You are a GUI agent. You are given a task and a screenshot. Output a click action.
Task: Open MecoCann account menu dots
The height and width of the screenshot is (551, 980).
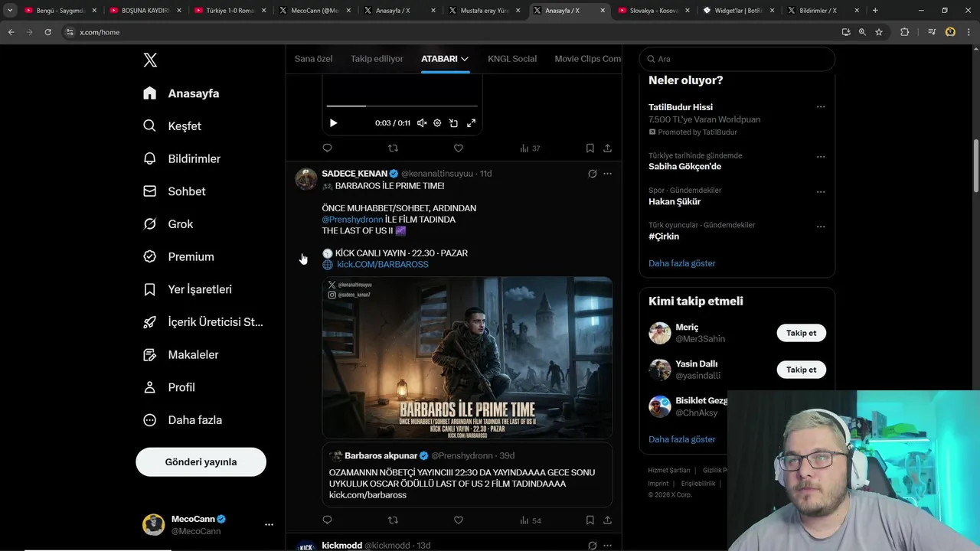coord(269,525)
